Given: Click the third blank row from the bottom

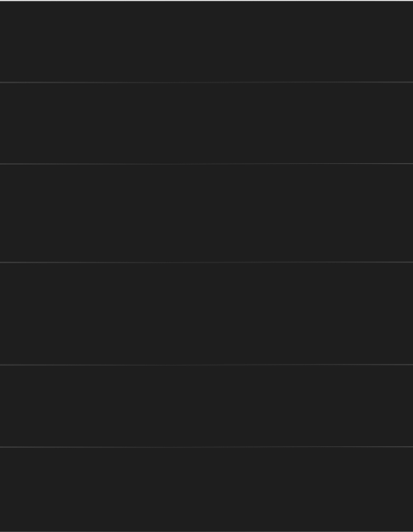Looking at the screenshot, I should [x=206, y=313].
